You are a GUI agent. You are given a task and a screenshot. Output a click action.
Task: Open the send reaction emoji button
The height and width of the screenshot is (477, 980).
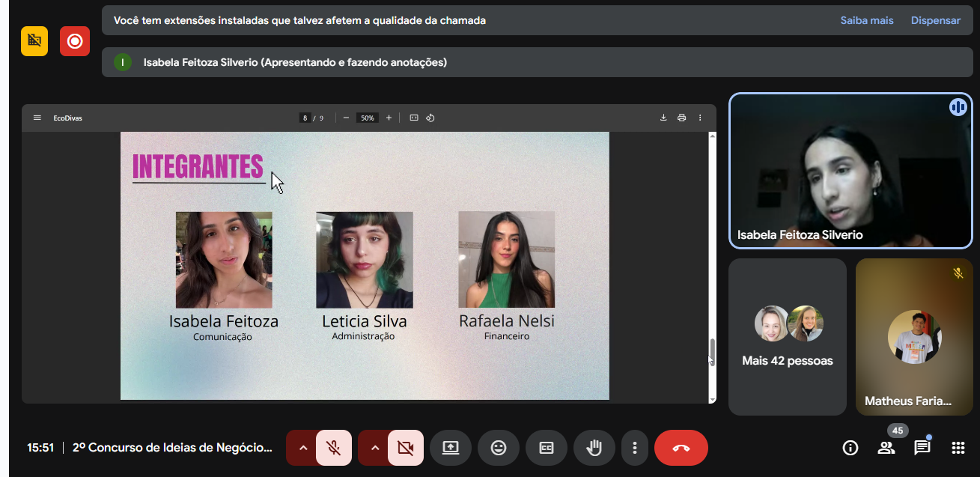pyautogui.click(x=499, y=448)
